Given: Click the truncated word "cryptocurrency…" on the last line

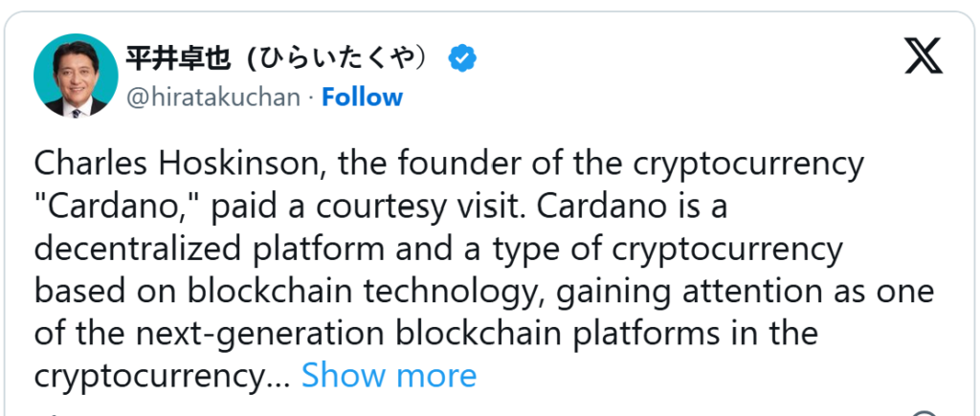Looking at the screenshot, I should pos(162,376).
